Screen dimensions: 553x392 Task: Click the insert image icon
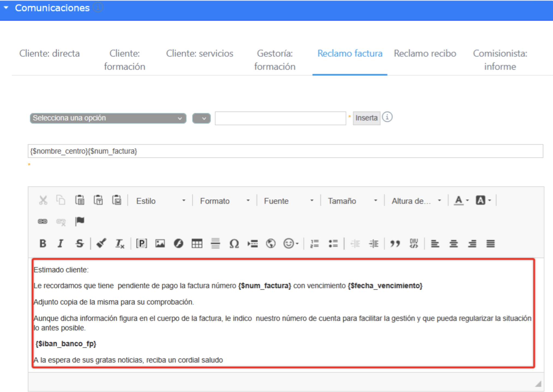tap(160, 243)
